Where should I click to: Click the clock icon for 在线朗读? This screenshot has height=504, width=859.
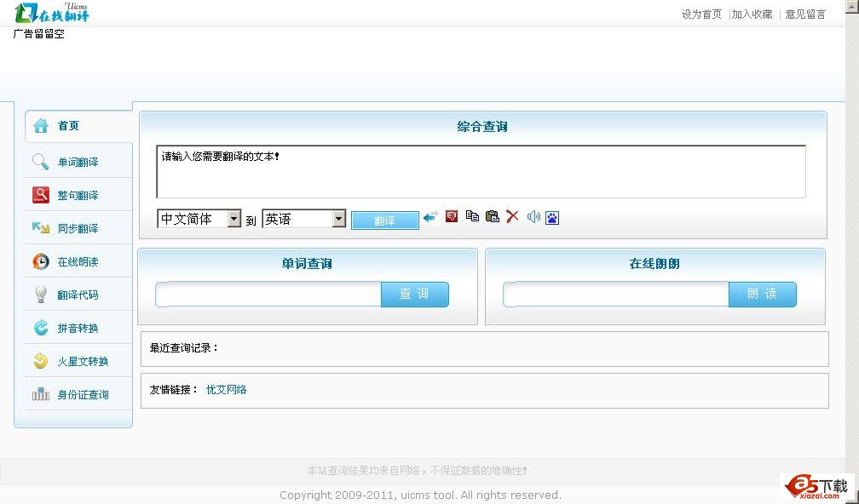point(41,261)
